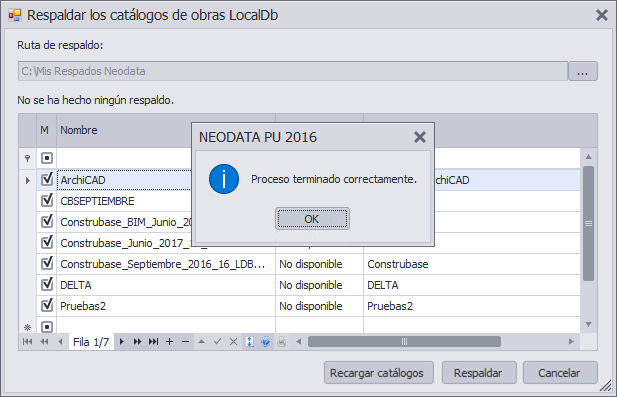Click the Fila 1/7 record indicator
This screenshot has height=397, width=617.
[x=91, y=342]
